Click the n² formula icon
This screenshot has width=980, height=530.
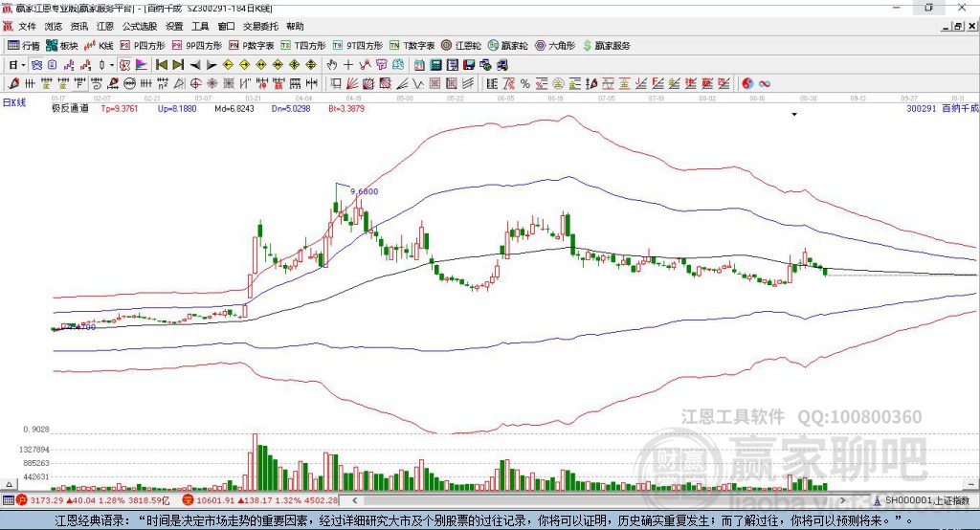pos(163,83)
